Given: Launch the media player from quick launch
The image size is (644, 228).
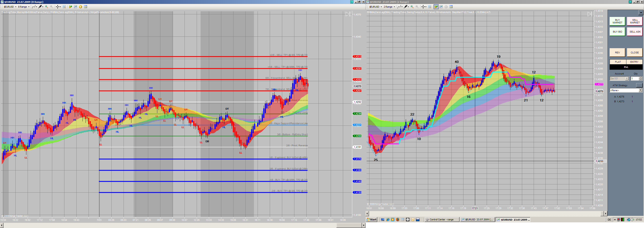Looking at the screenshot, I should pos(393,220).
